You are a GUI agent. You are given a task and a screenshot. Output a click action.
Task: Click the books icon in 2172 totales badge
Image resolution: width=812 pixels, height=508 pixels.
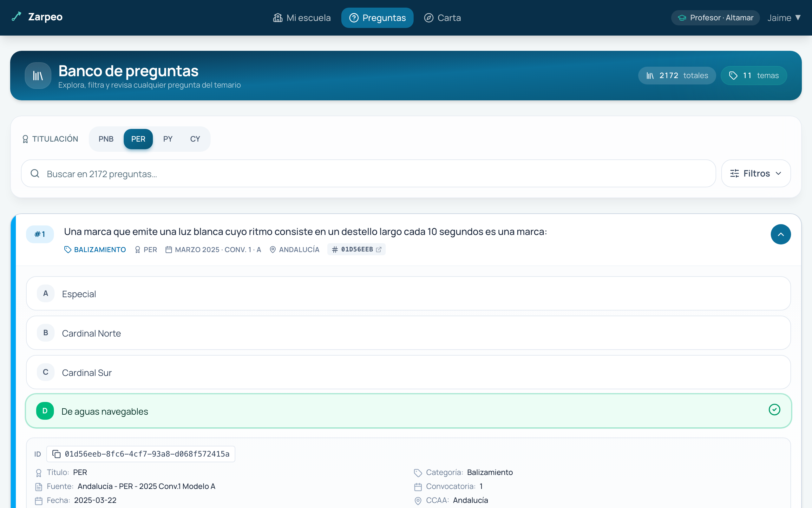(650, 76)
